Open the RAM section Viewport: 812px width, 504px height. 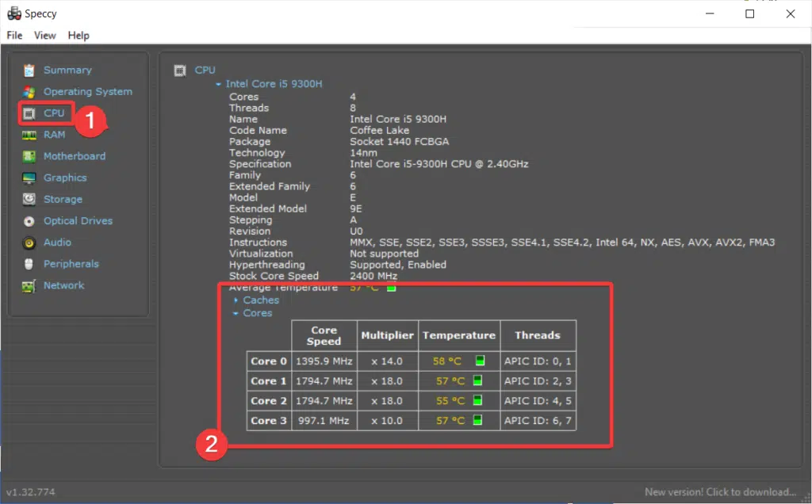(55, 135)
